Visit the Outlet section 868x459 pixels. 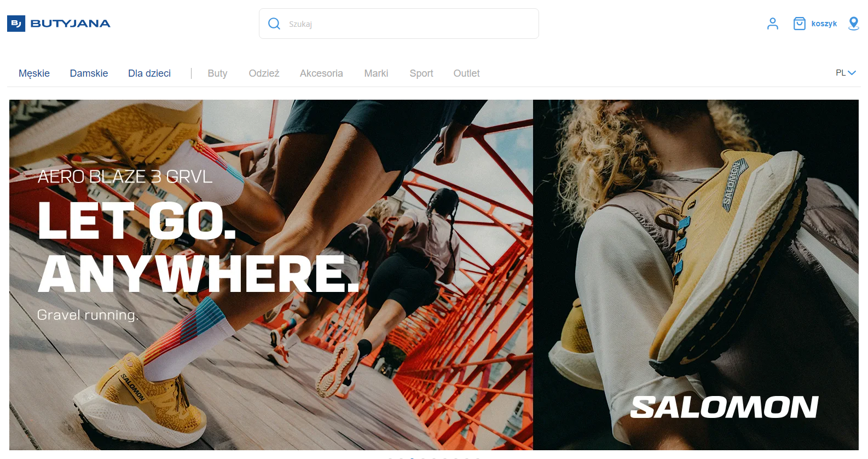point(466,73)
